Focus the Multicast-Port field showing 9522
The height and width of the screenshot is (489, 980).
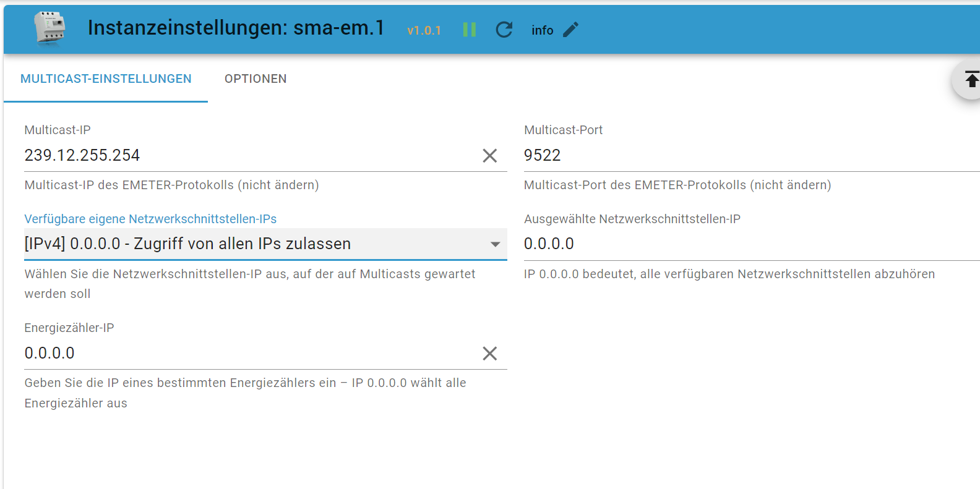point(752,155)
